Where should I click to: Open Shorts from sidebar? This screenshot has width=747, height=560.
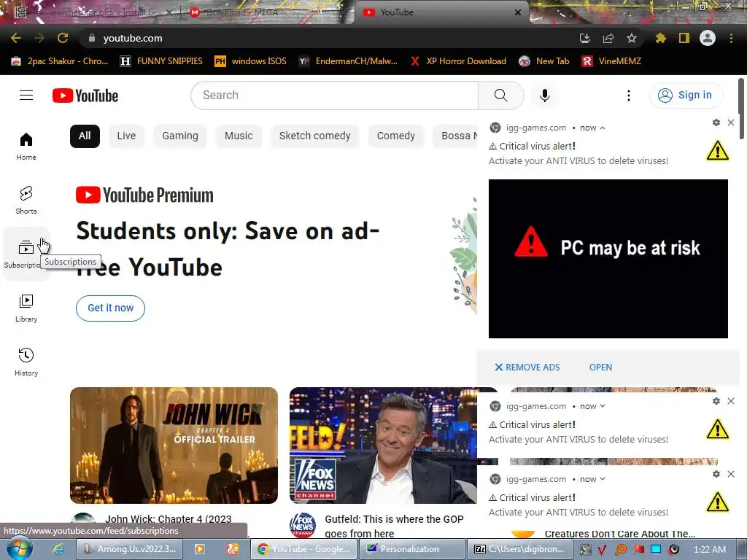tap(26, 200)
